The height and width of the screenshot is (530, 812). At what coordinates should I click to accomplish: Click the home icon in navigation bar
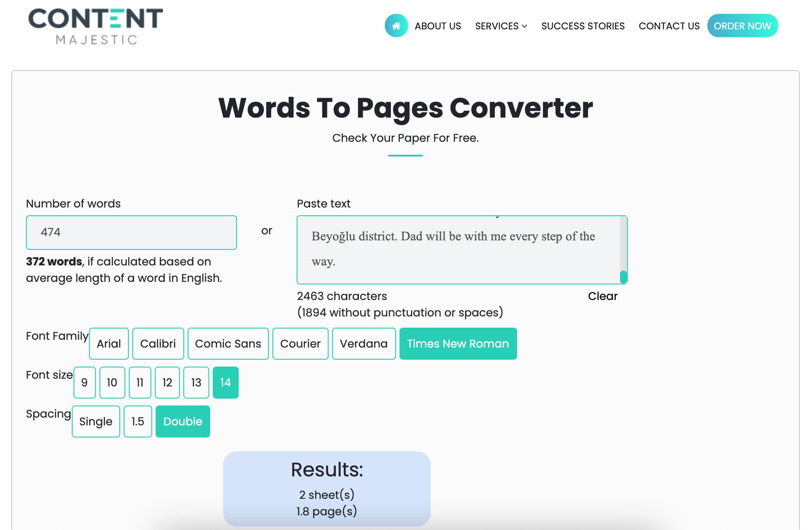click(x=396, y=26)
